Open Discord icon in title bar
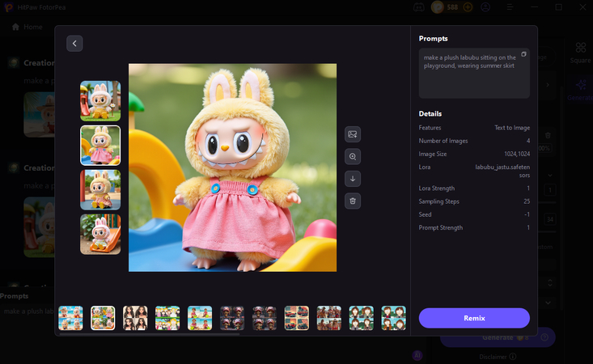The image size is (593, 364). point(418,7)
